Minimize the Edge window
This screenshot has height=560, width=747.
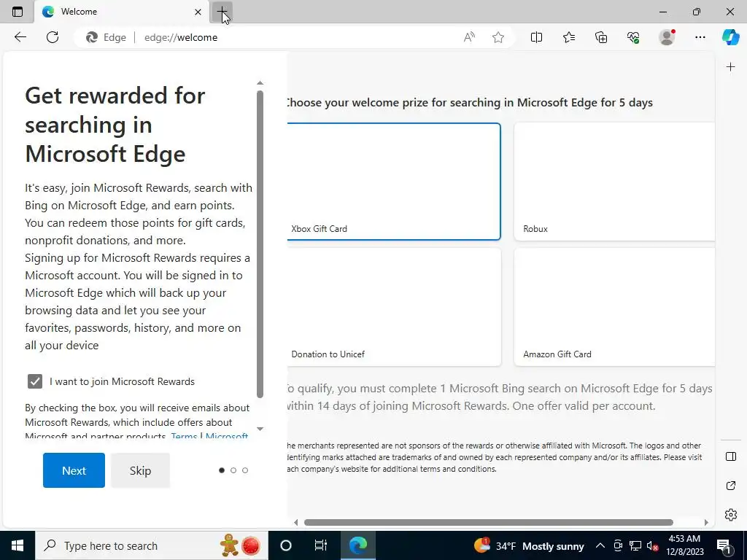[x=662, y=12]
